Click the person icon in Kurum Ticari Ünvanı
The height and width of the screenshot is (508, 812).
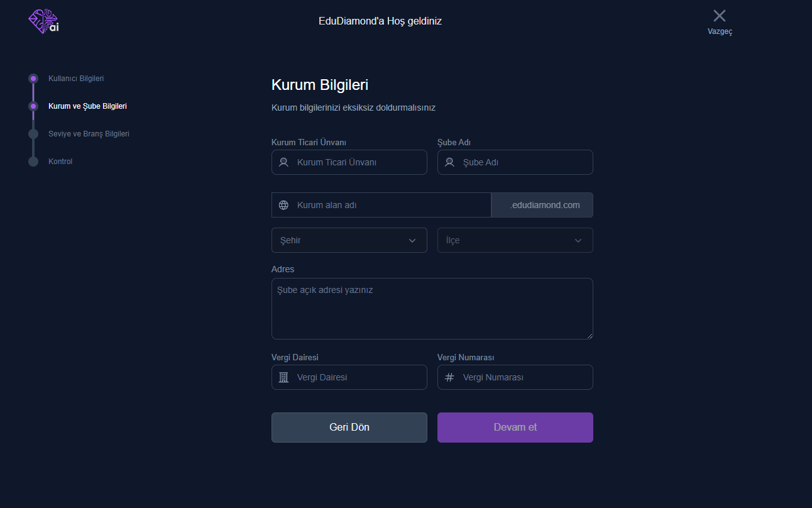click(284, 162)
